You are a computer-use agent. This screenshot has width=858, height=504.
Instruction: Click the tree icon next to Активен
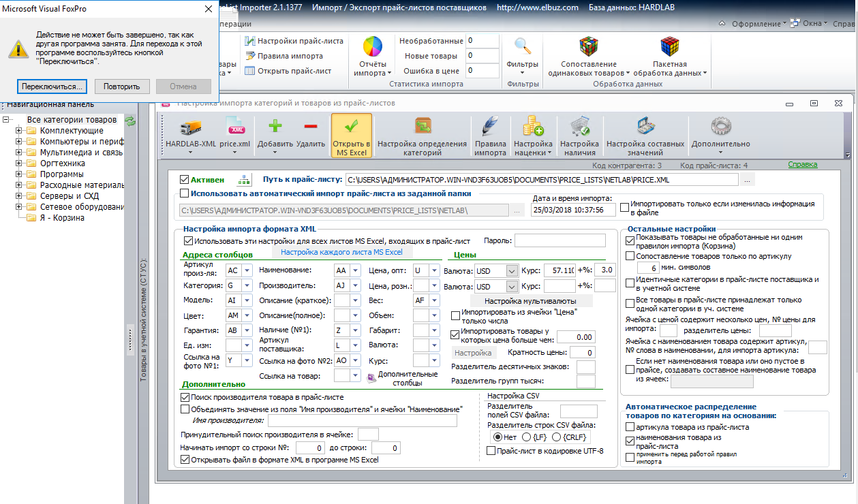click(243, 180)
